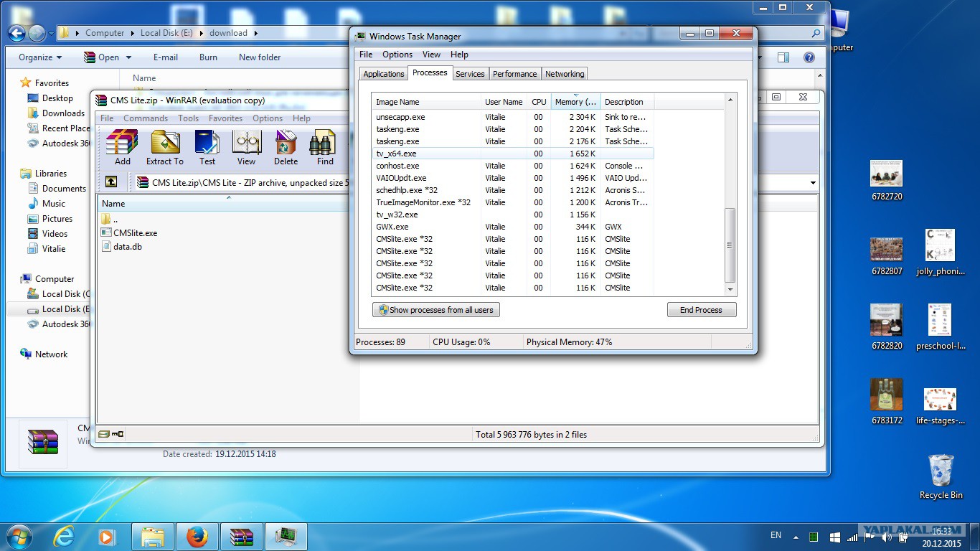Open Task Manager File menu
980x551 pixels.
tap(366, 55)
